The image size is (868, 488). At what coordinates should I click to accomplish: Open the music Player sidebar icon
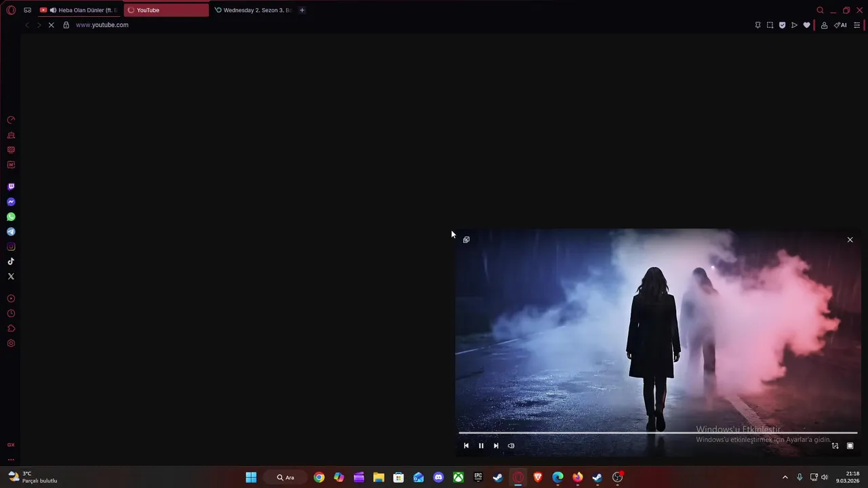click(x=11, y=298)
